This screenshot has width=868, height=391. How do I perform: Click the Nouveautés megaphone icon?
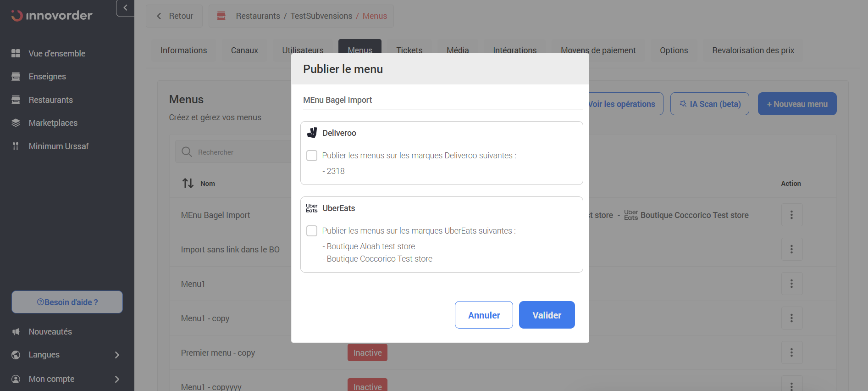coord(16,331)
